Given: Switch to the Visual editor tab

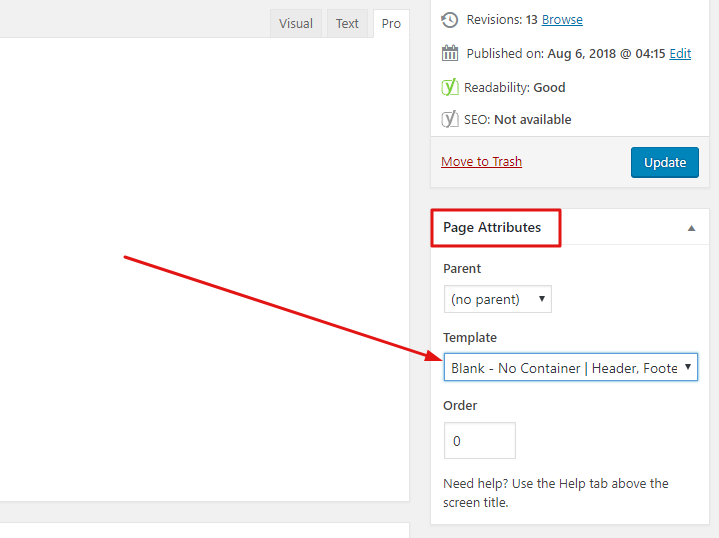Looking at the screenshot, I should 295,24.
